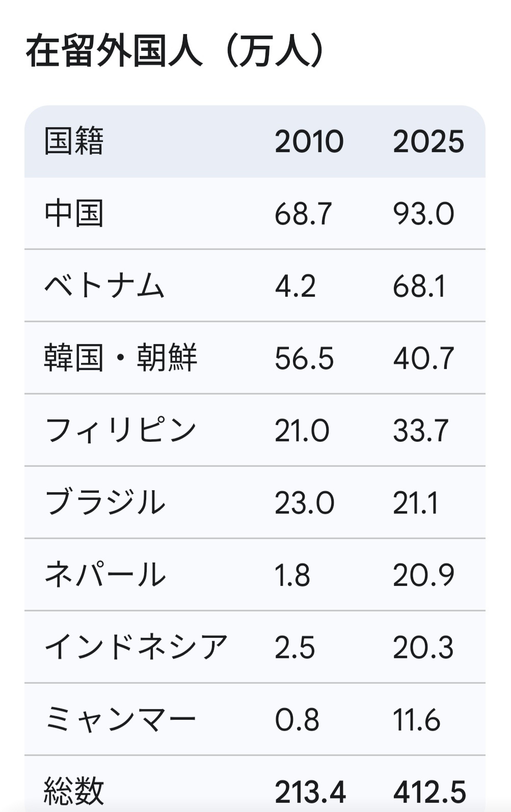Click the 総数 total row label
This screenshot has height=812, width=511.
tap(74, 791)
